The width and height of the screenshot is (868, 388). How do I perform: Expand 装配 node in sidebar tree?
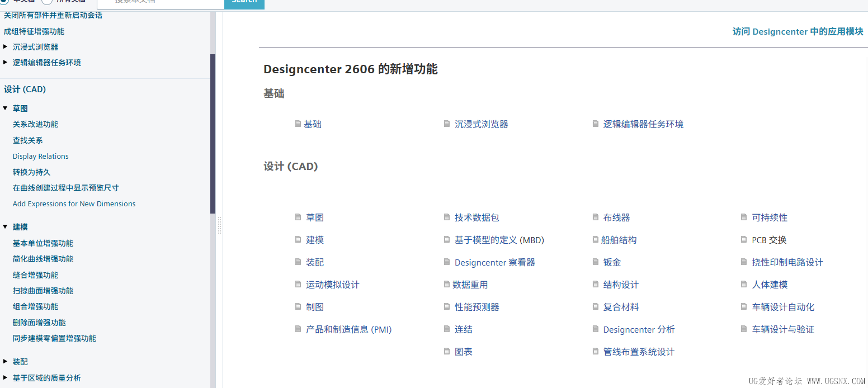click(6, 361)
